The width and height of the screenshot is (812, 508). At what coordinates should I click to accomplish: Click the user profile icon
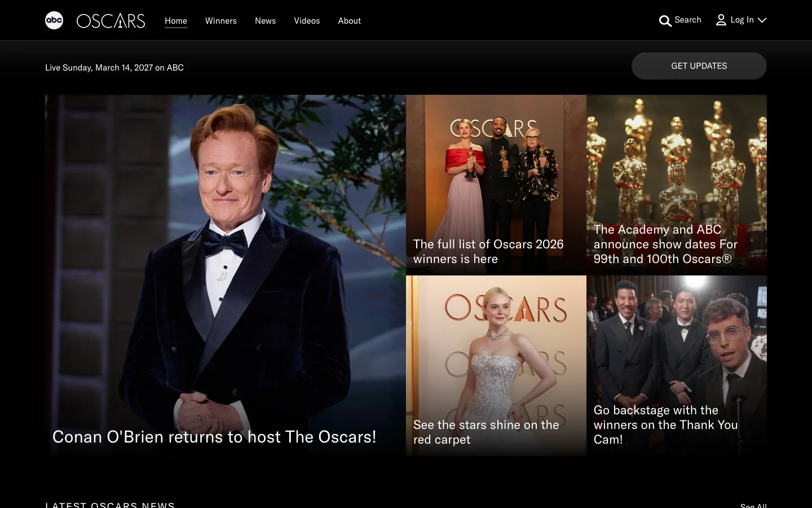(721, 20)
